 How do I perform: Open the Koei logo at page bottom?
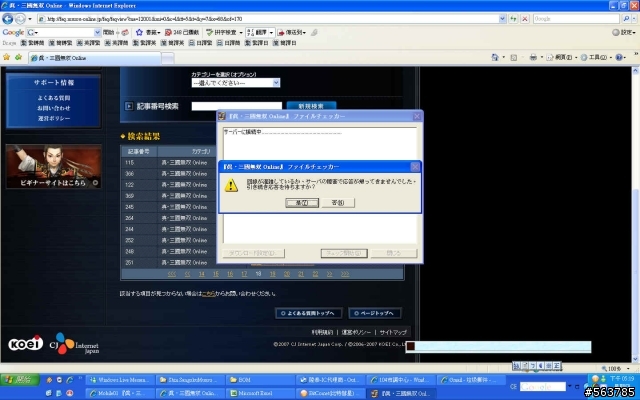click(26, 343)
